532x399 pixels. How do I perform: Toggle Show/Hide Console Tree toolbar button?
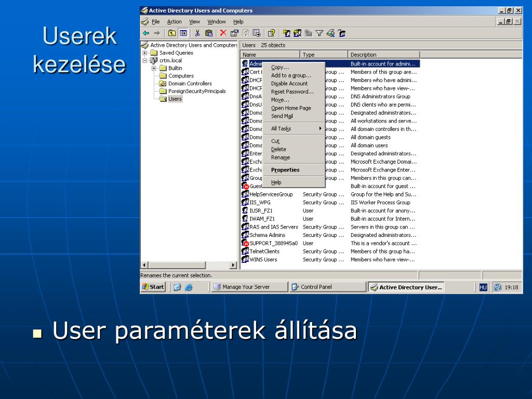click(183, 33)
